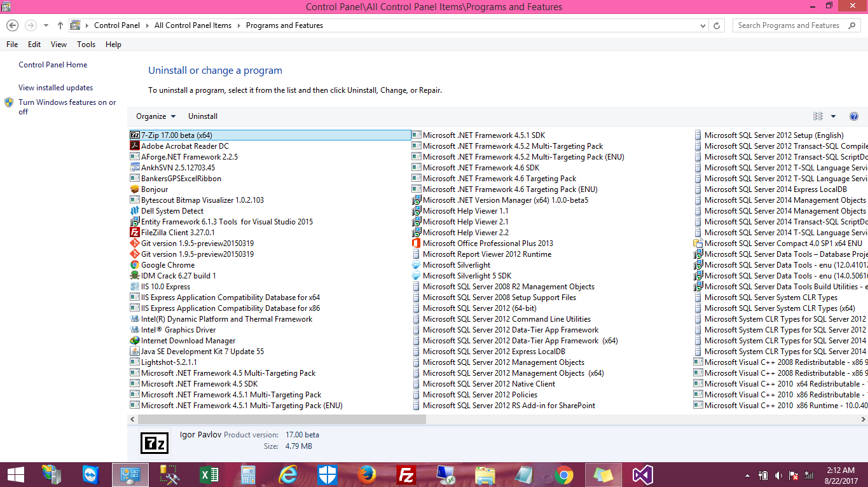Open the view options dropdown arrow
This screenshot has width=868, height=487.
834,116
